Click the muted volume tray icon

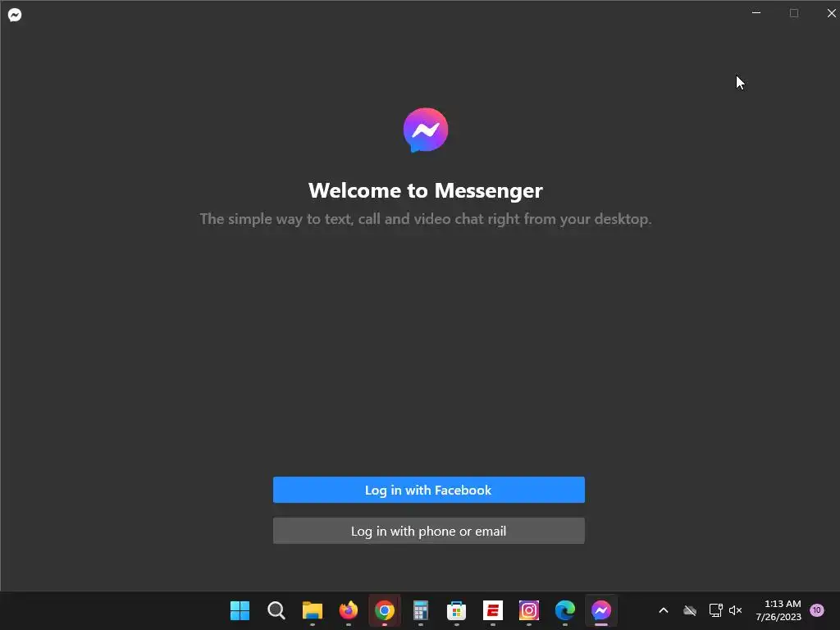click(x=736, y=610)
